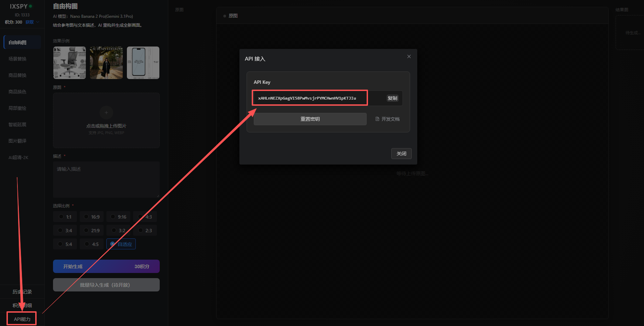Select the 自适应 ratio option
Screen dimensions: 644x326
tap(121, 244)
